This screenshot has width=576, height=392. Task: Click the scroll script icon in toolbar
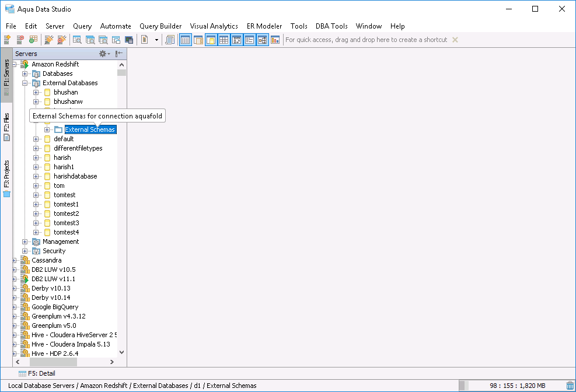coord(170,40)
